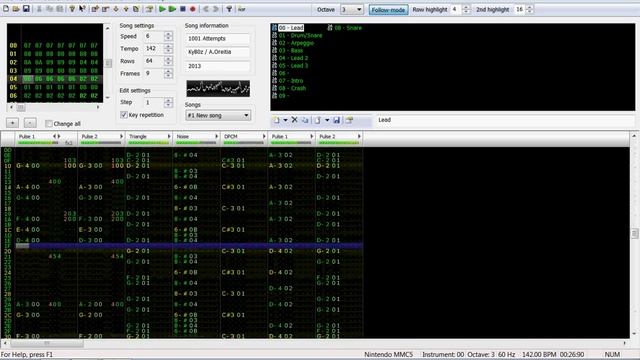Stop playback with the blue square

(x=182, y=9)
